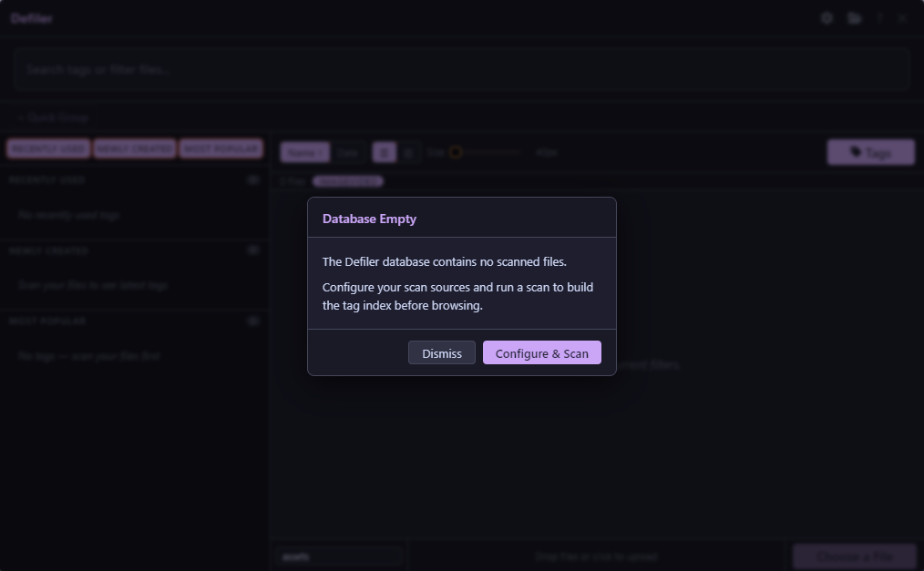Select the Most Popular tab
This screenshot has width=924, height=571.
pos(221,149)
